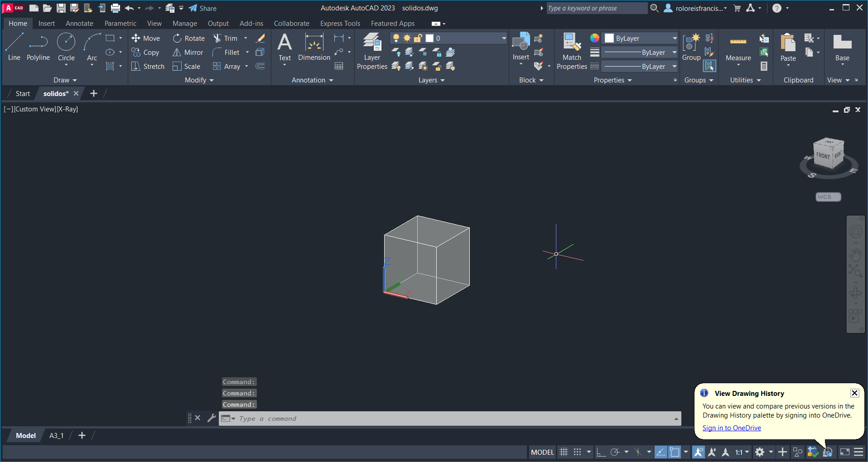Open the Layer Properties panel

click(372, 51)
